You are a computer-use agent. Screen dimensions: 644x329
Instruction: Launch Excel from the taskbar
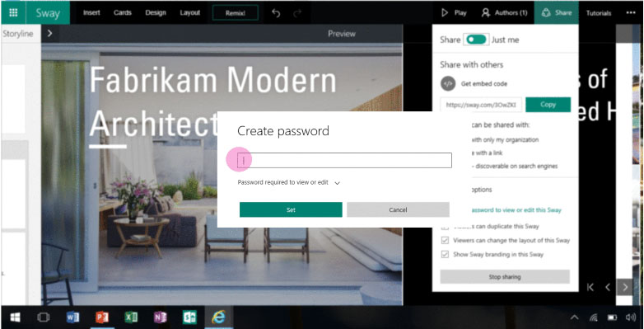point(131,317)
